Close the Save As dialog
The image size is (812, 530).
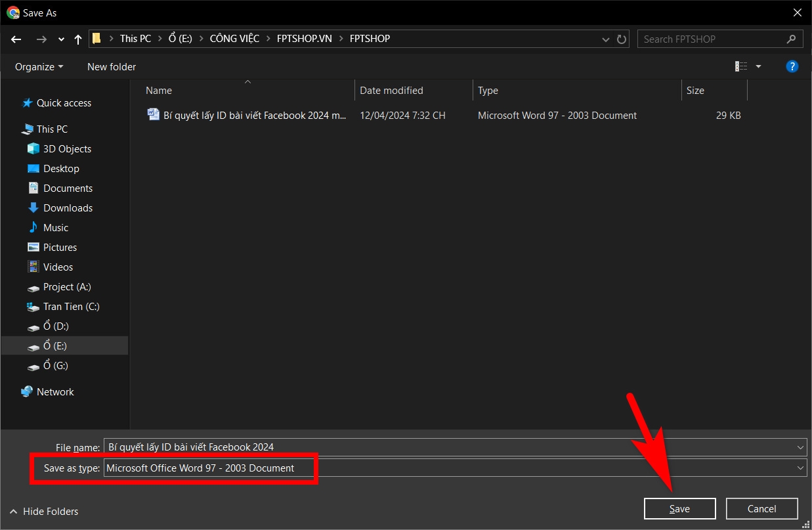point(798,12)
